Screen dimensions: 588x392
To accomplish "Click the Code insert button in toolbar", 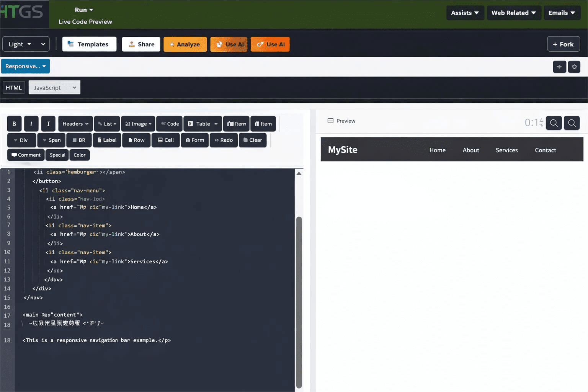I will (170, 124).
